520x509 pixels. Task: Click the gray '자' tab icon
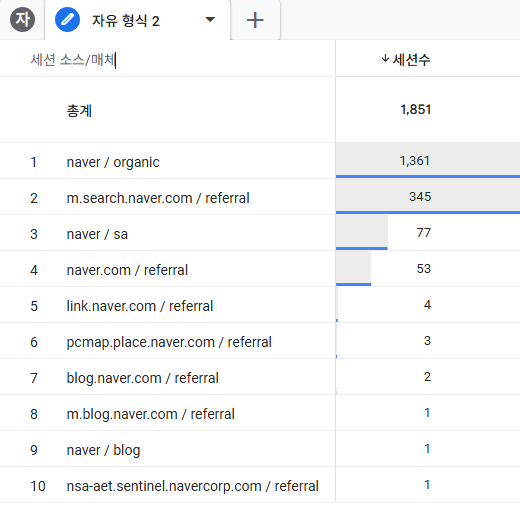22,20
